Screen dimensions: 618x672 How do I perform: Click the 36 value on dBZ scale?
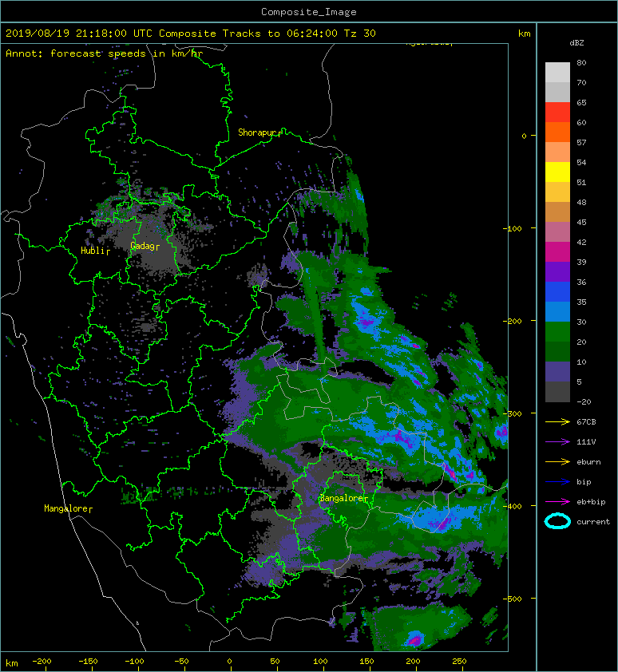[x=581, y=283]
